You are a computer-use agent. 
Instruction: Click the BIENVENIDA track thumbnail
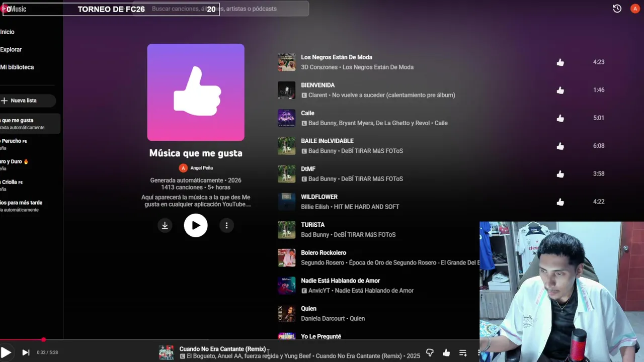286,90
